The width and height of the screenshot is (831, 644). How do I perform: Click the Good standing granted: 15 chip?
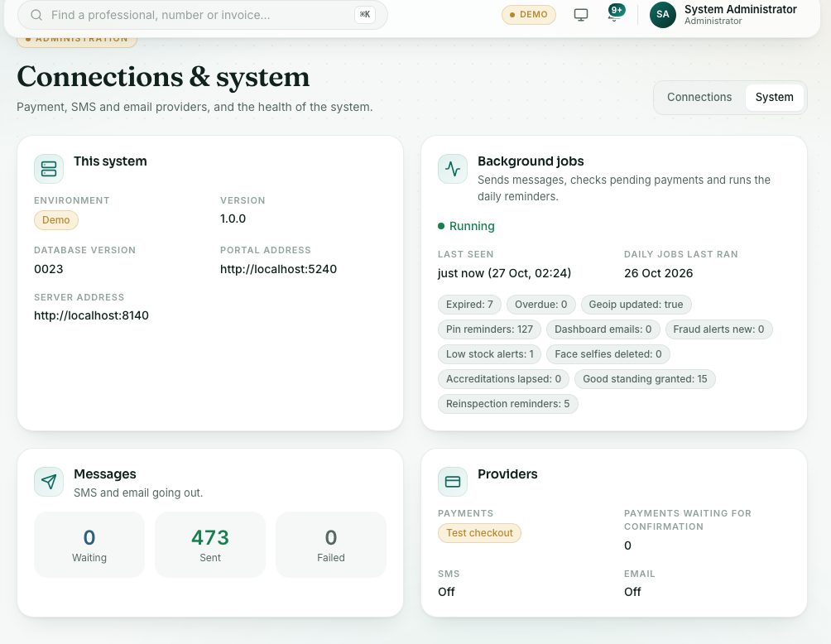(x=645, y=379)
